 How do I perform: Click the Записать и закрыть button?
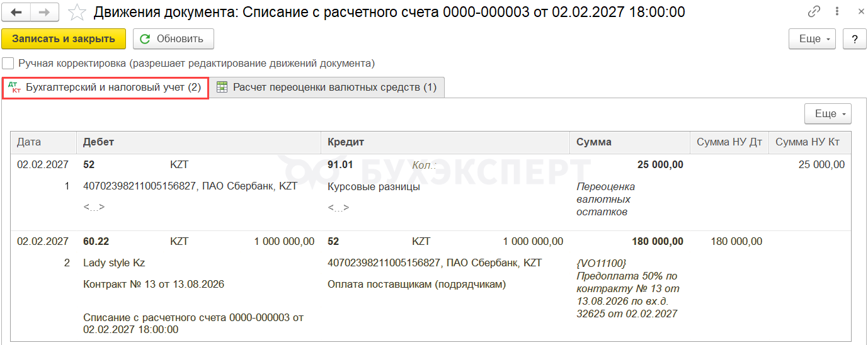(64, 39)
